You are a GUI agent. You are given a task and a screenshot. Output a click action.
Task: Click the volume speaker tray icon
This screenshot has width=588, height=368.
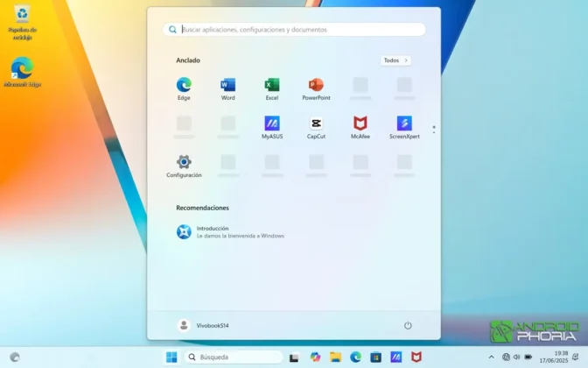(x=517, y=357)
